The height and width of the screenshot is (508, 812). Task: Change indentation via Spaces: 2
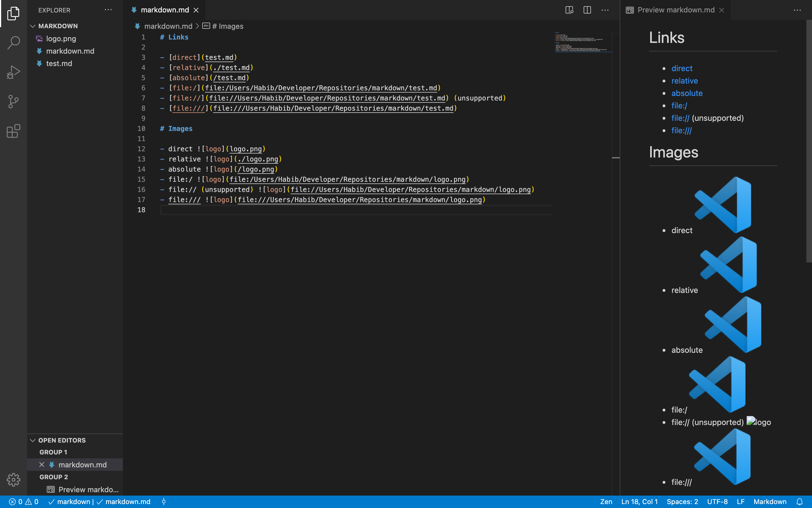pyautogui.click(x=682, y=502)
